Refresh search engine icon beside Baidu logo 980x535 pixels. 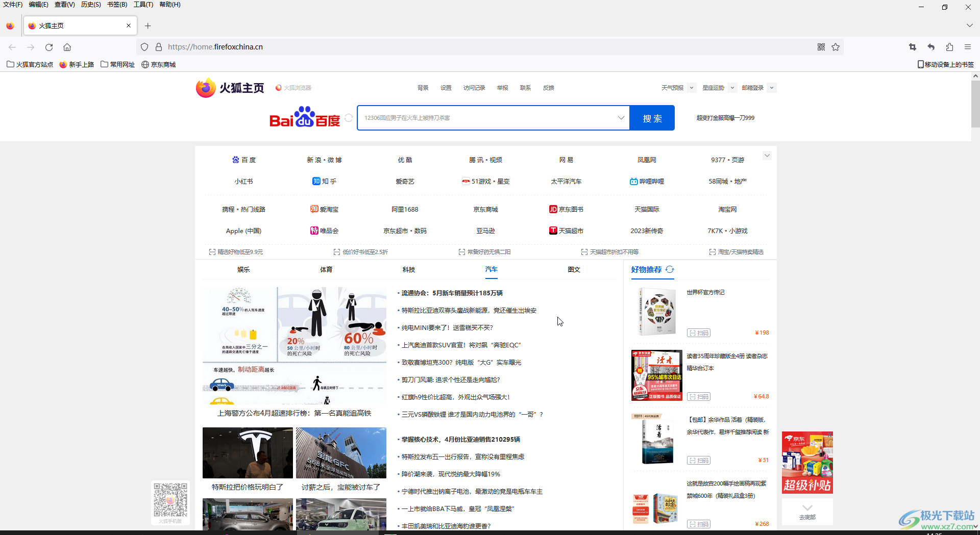[x=349, y=118]
